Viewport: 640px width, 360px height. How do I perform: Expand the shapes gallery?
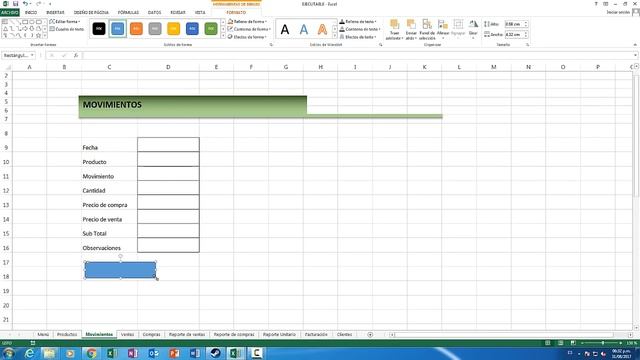[x=45, y=36]
